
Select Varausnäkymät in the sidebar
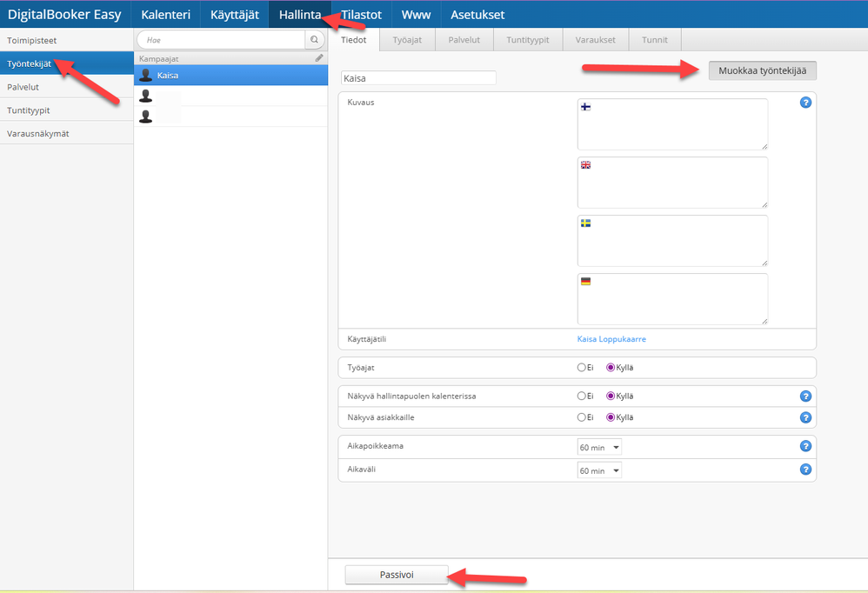[x=66, y=133]
